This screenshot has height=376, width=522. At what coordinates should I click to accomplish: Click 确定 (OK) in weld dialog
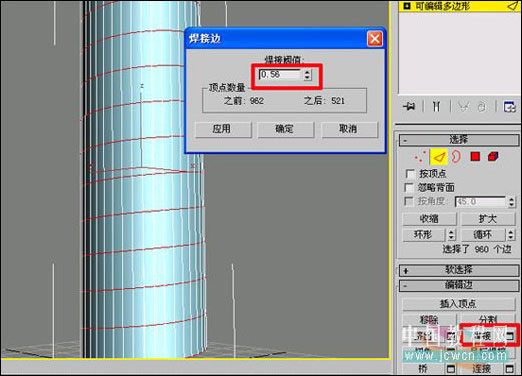pos(286,129)
